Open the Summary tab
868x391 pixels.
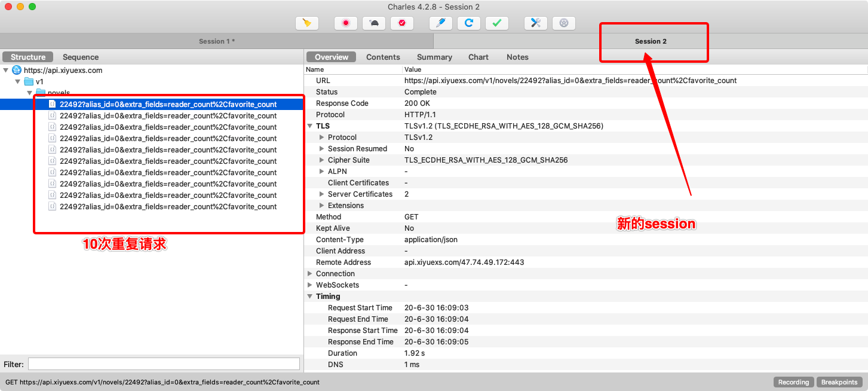(x=434, y=57)
